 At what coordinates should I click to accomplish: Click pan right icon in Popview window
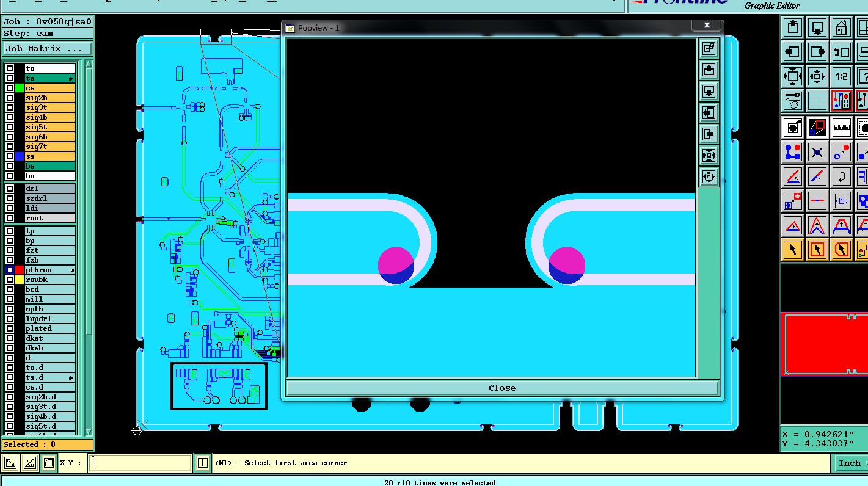point(709,134)
